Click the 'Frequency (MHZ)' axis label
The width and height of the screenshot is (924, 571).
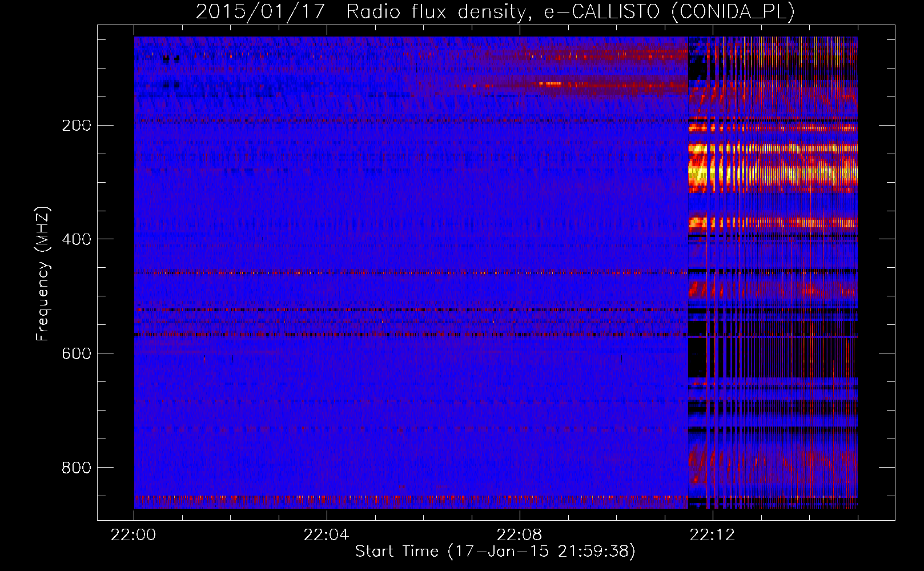42,274
